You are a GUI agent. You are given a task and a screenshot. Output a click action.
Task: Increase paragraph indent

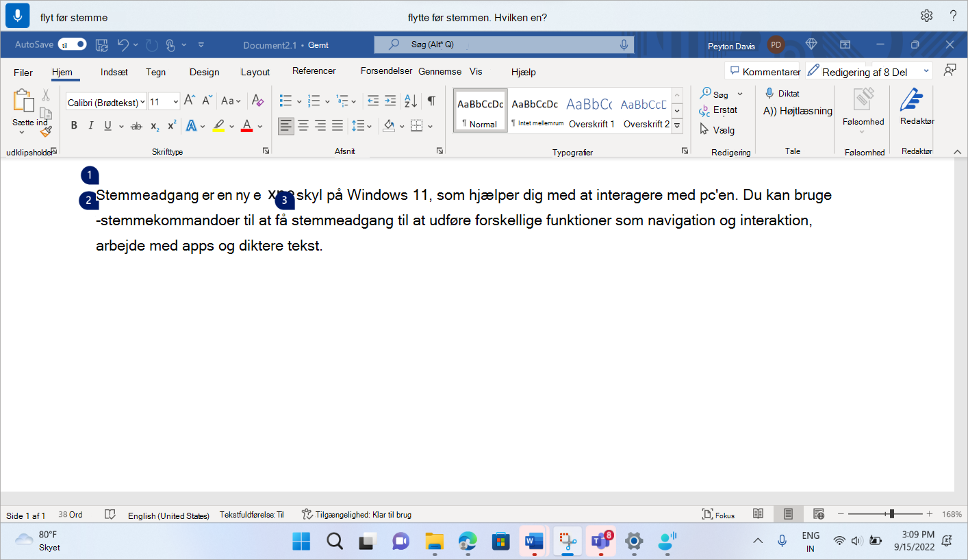pyautogui.click(x=390, y=101)
